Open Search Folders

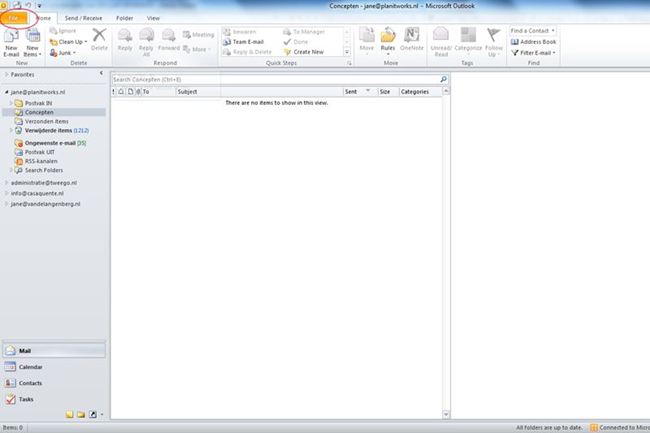coord(44,170)
